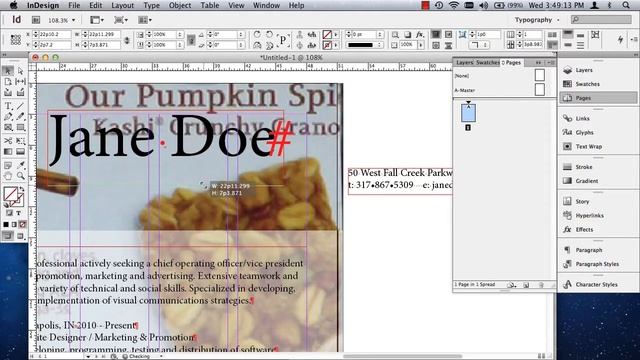The width and height of the screenshot is (640, 360).
Task: Open the Type menu
Action: tap(151, 5)
